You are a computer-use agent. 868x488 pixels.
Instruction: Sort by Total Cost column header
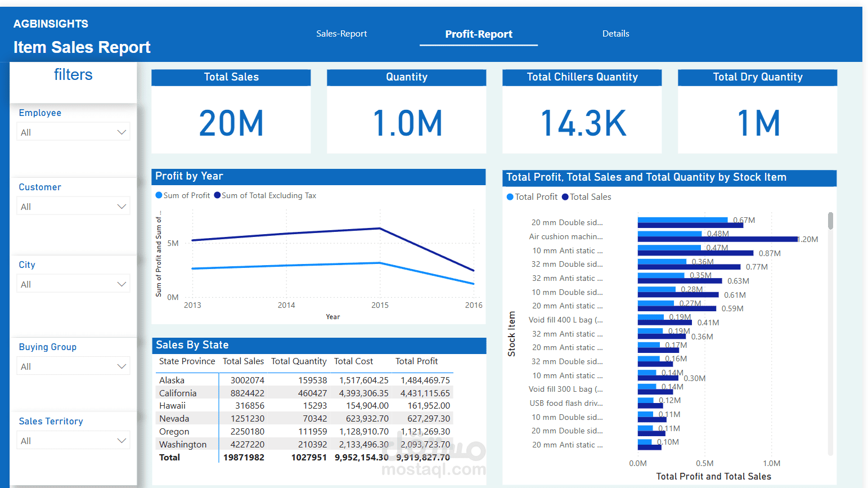pos(353,361)
